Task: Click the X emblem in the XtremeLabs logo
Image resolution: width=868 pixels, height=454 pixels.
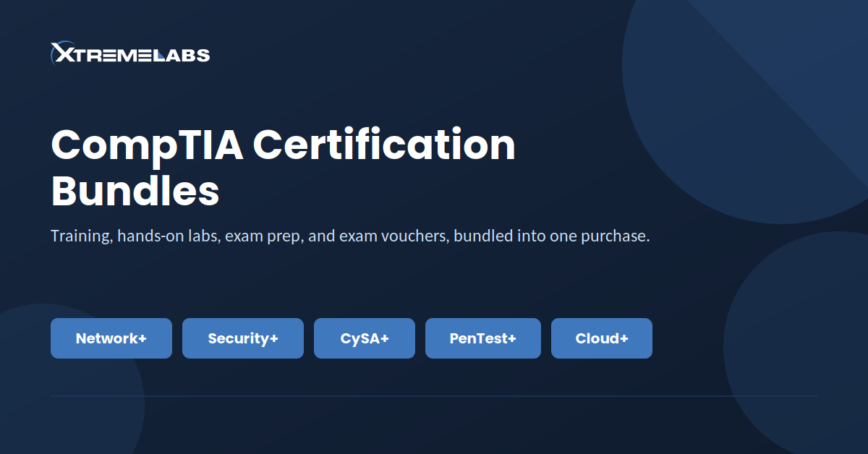Action: (x=59, y=53)
